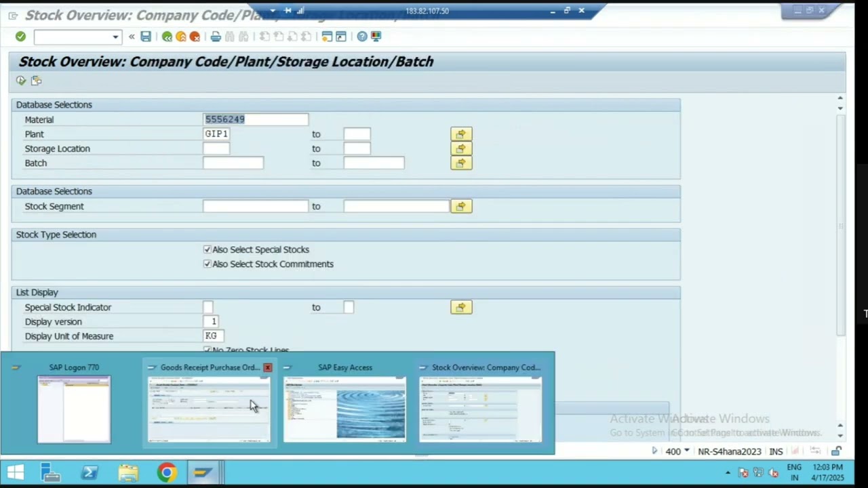Open multiple selection for Special Stock Indicator
The width and height of the screenshot is (868, 488).
pyautogui.click(x=461, y=307)
